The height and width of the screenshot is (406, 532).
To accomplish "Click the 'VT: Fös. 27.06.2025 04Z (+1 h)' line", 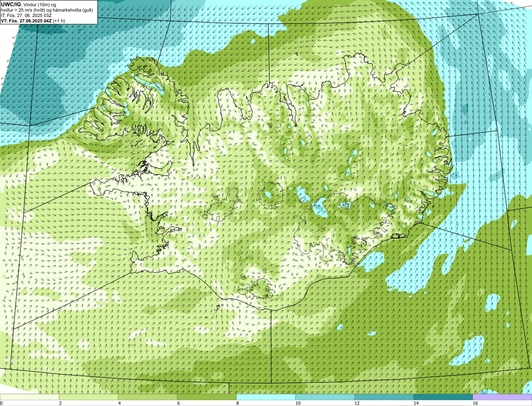I will [x=33, y=21].
